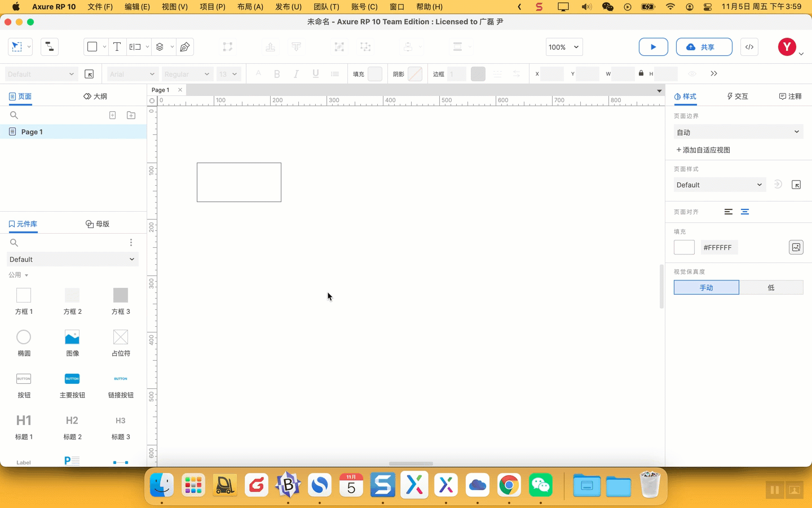Switch to the 交互 interactions tab
The width and height of the screenshot is (812, 508).
click(738, 97)
